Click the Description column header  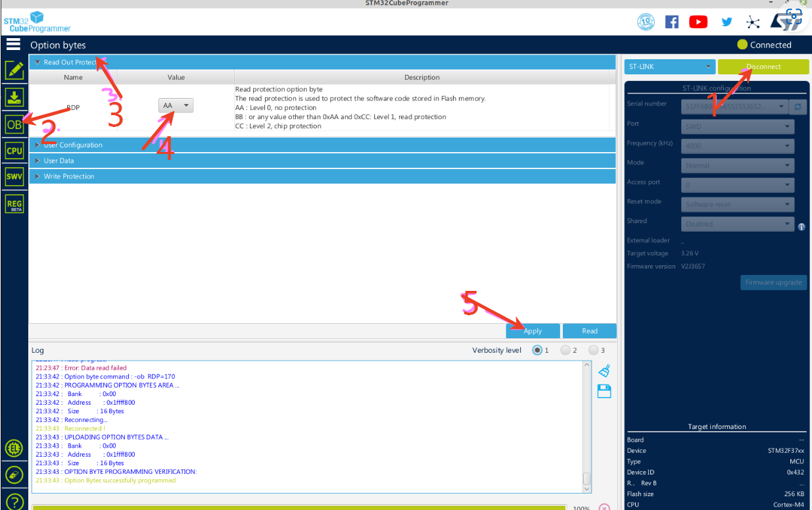click(x=422, y=77)
